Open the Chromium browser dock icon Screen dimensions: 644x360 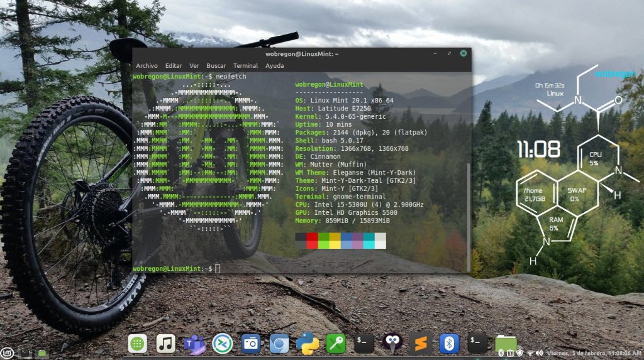pyautogui.click(x=279, y=343)
